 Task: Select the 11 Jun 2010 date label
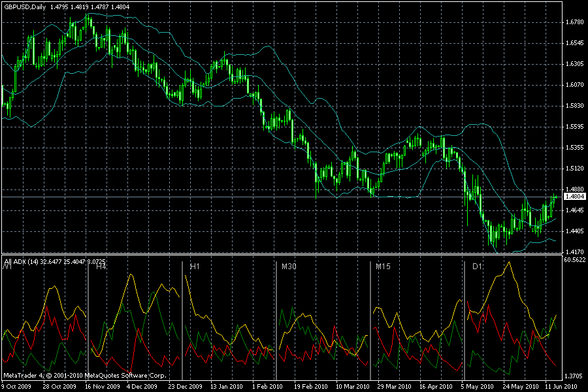click(x=561, y=386)
